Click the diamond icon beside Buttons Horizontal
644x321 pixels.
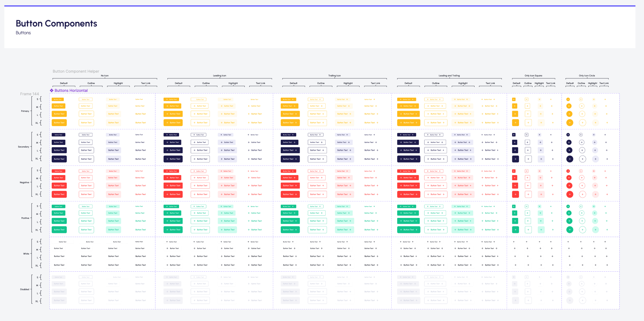(52, 90)
